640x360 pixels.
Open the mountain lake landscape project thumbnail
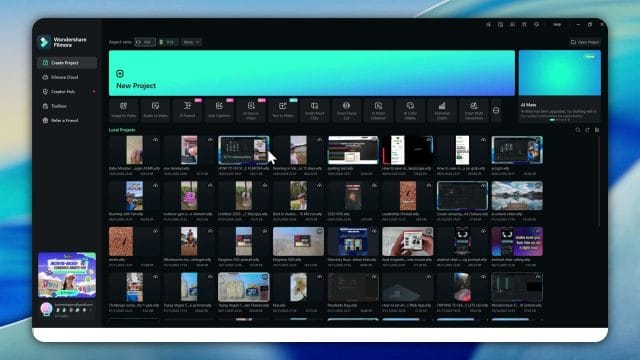[x=517, y=196]
